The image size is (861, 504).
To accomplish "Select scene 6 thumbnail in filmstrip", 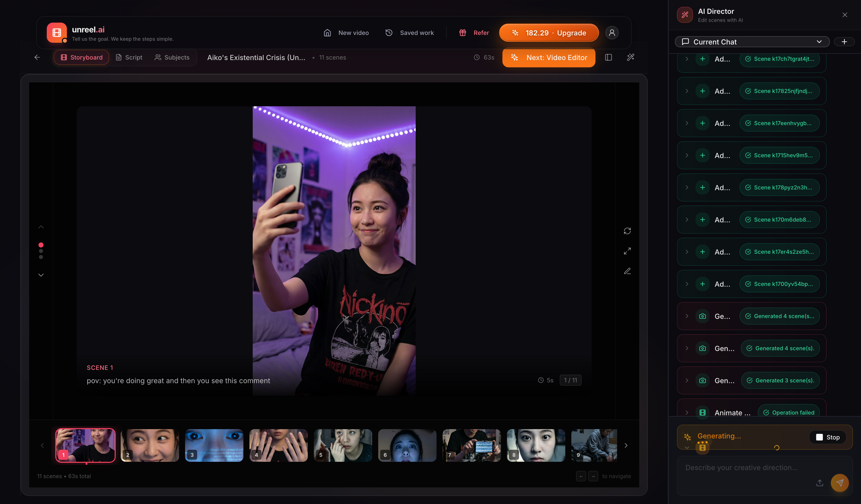I will point(407,445).
